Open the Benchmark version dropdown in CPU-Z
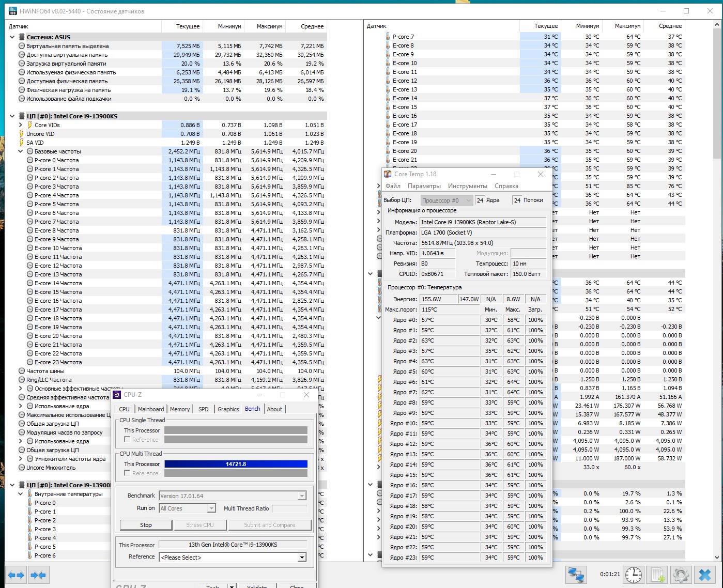 click(x=302, y=496)
